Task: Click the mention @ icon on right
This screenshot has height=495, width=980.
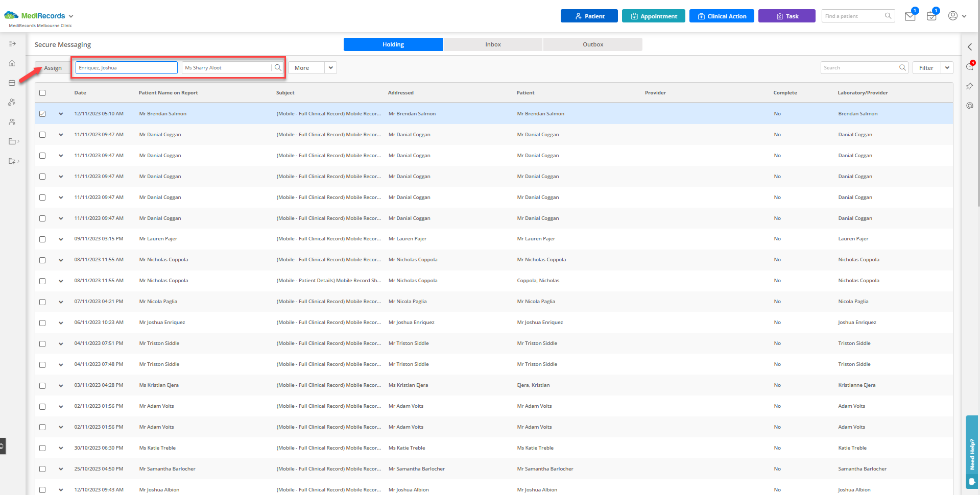Action: pos(969,106)
